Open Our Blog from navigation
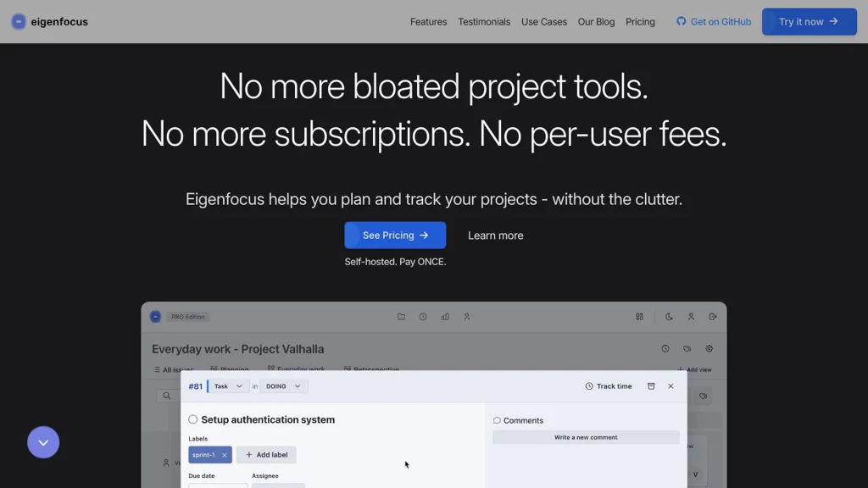Viewport: 868px width, 488px height. tap(596, 22)
